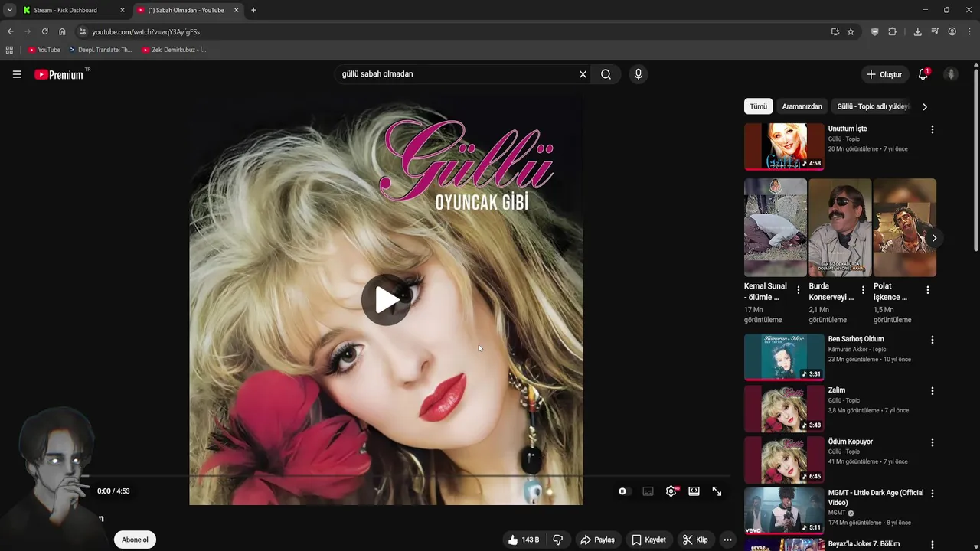980x551 pixels.
Task: Reload the page
Action: tap(44, 31)
